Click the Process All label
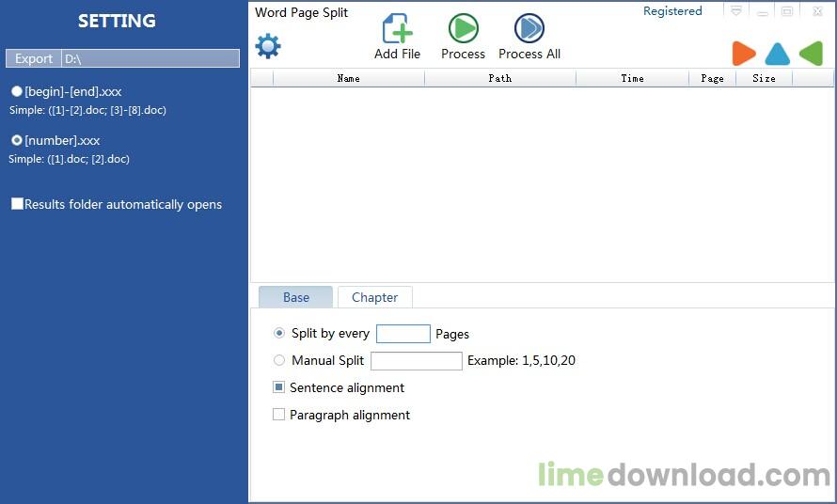Viewport: 837px width, 504px height. point(529,54)
